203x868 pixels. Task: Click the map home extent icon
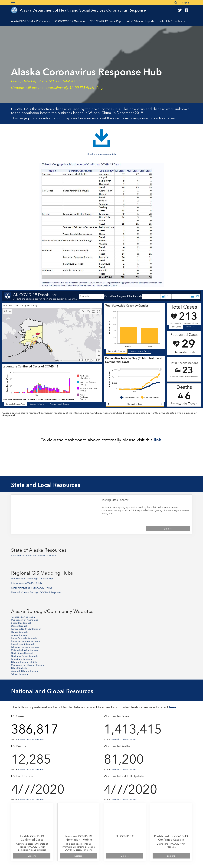pos(88,312)
